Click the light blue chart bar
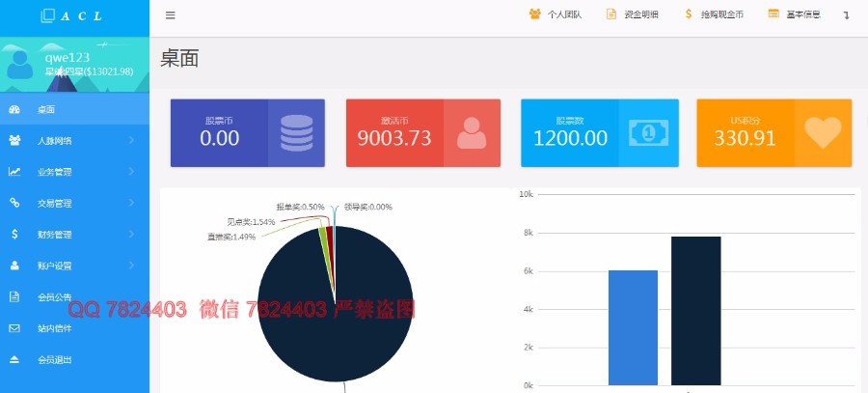Viewport: 868px width, 393px height. [x=633, y=328]
